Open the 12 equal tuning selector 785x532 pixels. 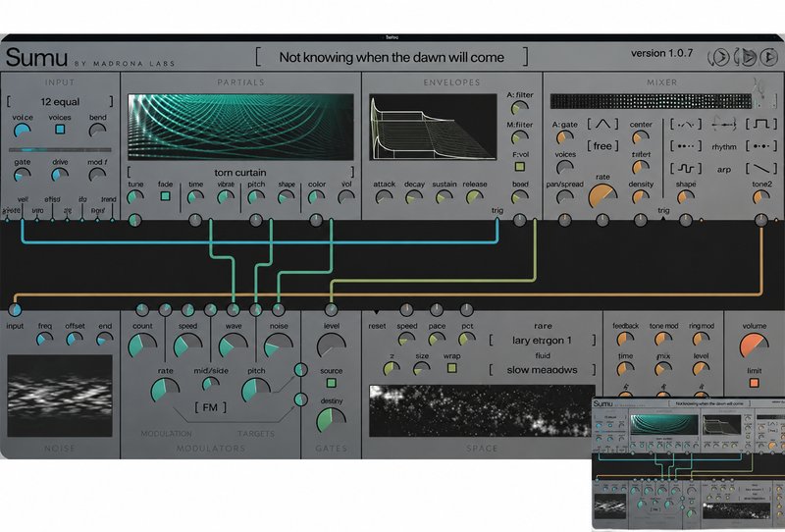(x=60, y=102)
